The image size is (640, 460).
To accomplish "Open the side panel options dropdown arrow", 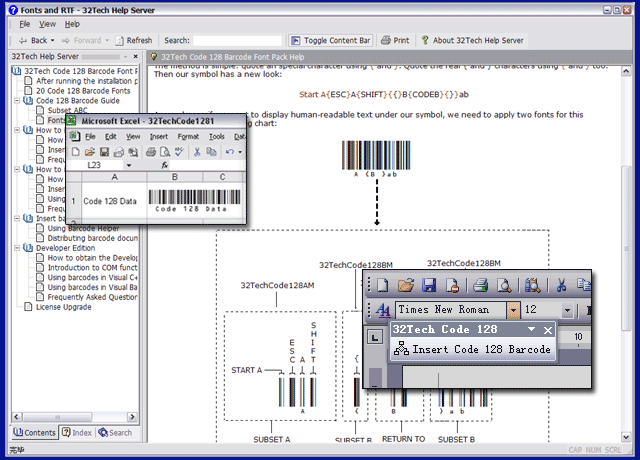I will 126,56.
